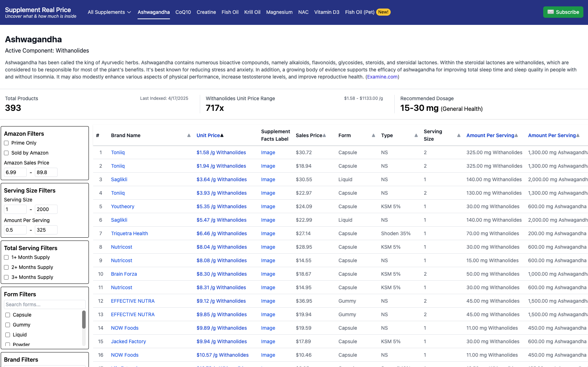The image size is (588, 367).
Task: Sort by Unit Price arrow icon
Action: (x=222, y=135)
